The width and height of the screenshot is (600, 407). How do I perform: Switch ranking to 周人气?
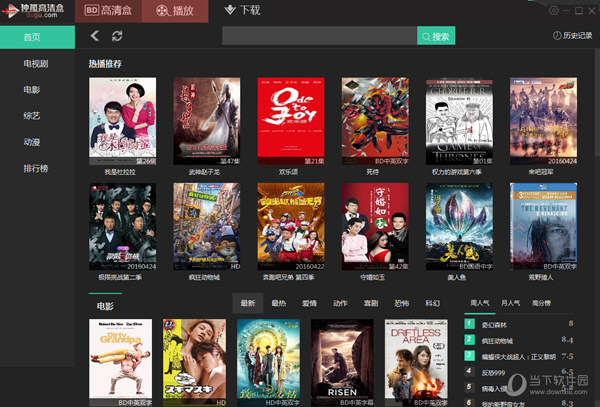479,303
